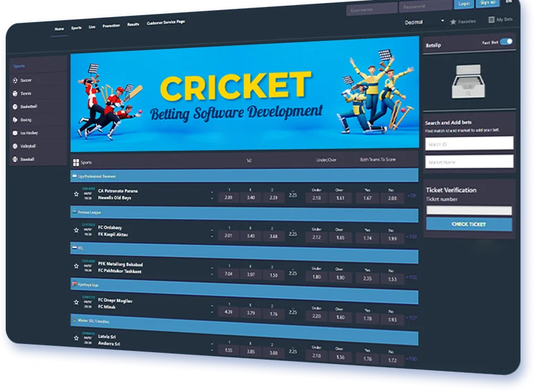
Task: Select Under 2.20 for Dnepr Mogilev match
Action: [x=316, y=316]
